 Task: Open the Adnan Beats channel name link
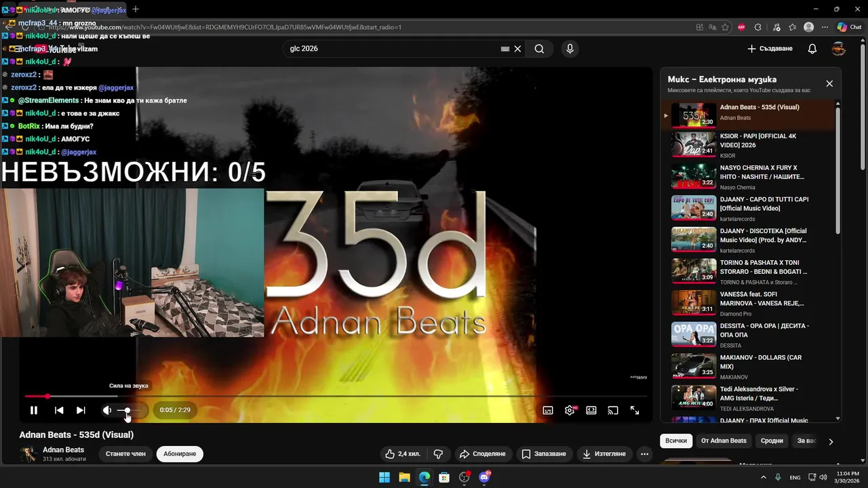point(64,449)
